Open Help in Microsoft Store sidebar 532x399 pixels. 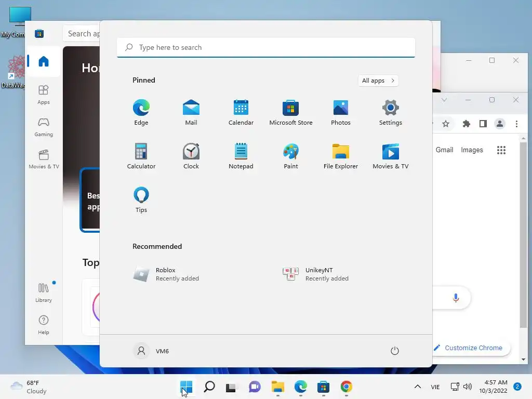(x=44, y=325)
